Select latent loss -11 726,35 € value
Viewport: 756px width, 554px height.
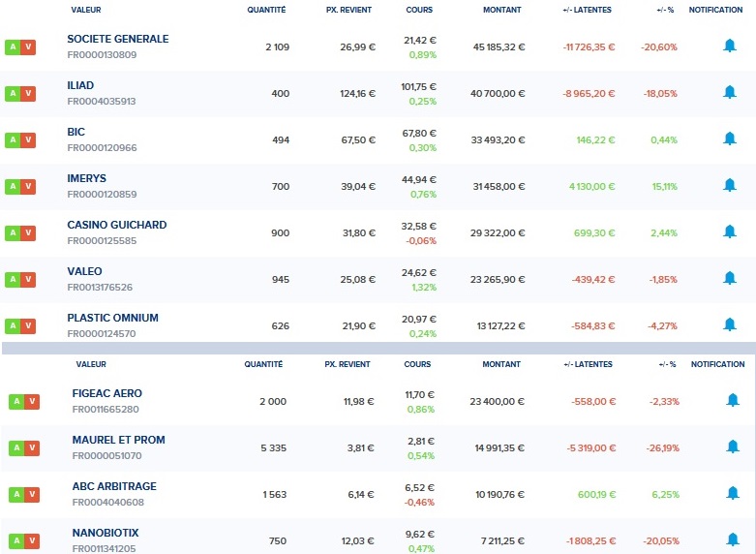point(589,47)
